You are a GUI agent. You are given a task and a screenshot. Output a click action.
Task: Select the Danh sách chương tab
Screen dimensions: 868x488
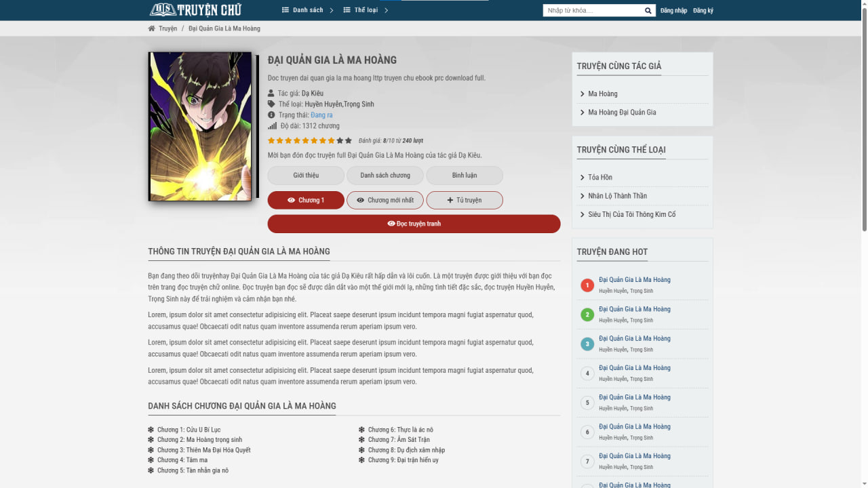coord(385,176)
